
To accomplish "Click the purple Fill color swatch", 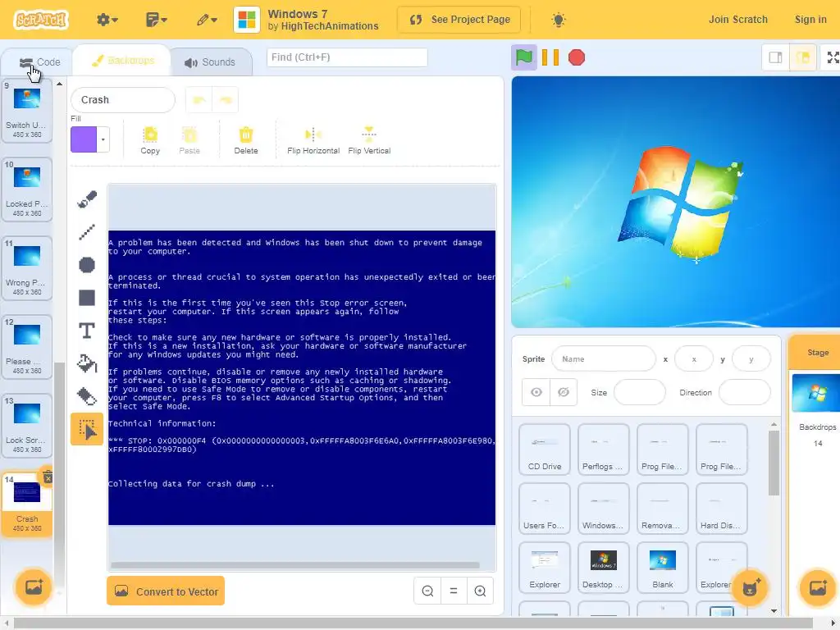I will click(84, 139).
